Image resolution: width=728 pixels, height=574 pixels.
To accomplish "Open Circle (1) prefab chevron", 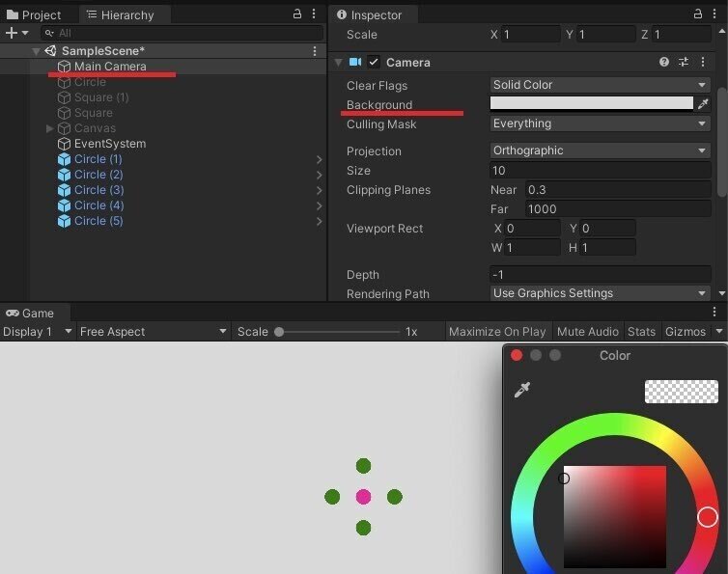I will [319, 159].
